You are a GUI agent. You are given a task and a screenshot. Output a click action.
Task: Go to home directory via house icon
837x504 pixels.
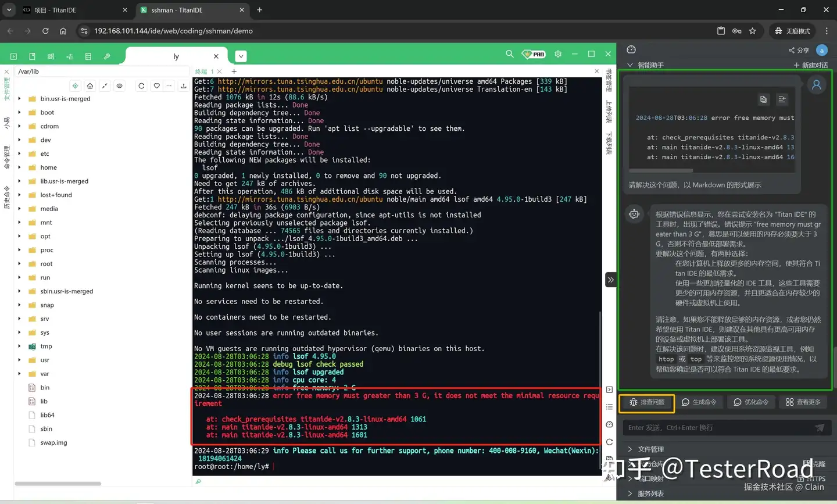click(x=90, y=85)
